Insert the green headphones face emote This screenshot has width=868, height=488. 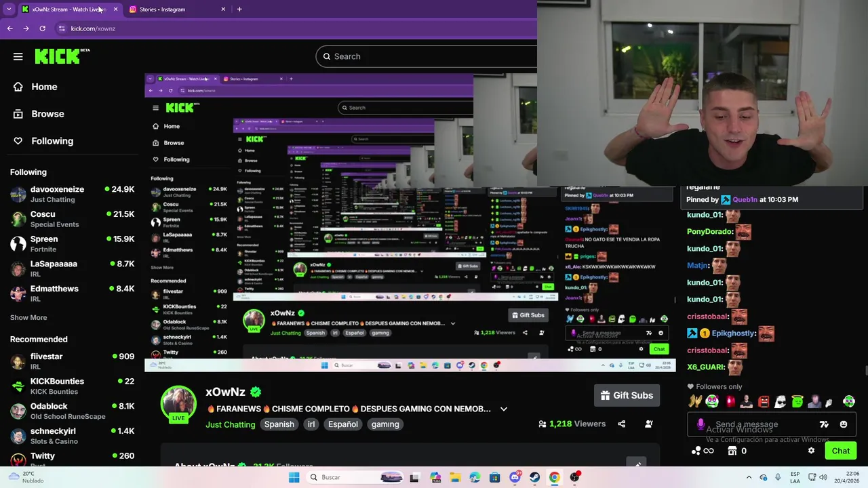click(849, 401)
